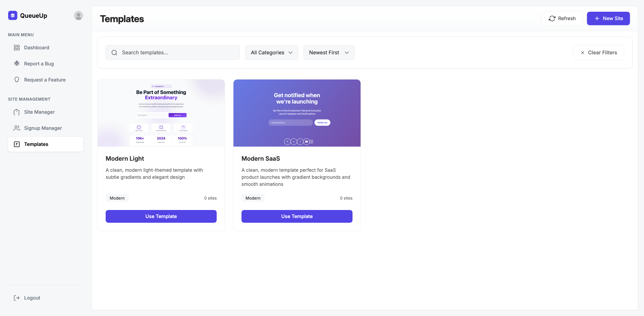Viewport: 644px width, 316px height.
Task: Click the Templates page heading
Action: 122,19
